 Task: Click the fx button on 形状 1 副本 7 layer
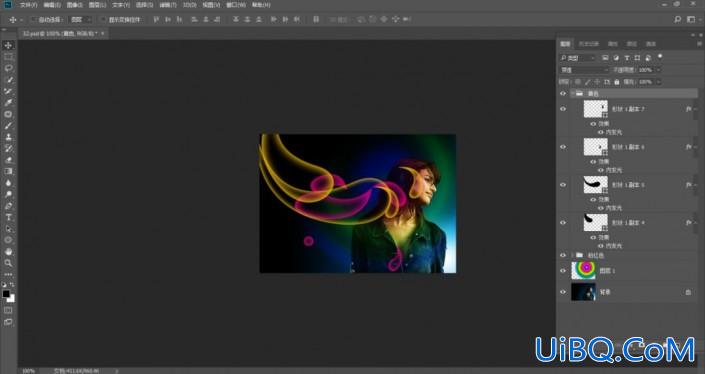pyautogui.click(x=688, y=109)
